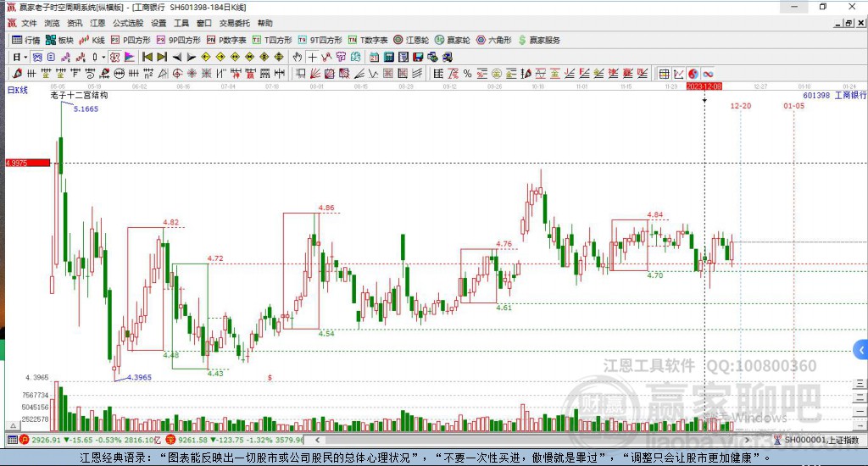The image size is (868, 466).
Task: Expand the blue side panel arrow
Action: tap(861, 350)
